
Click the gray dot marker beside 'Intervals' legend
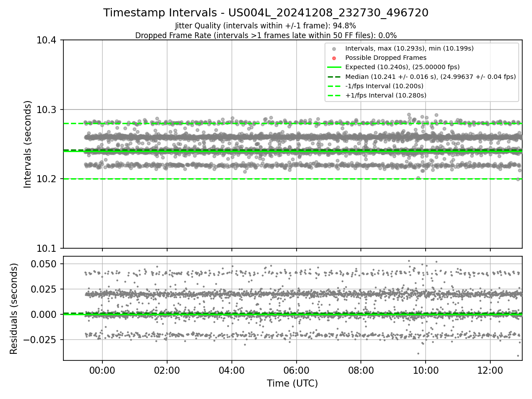334,48
